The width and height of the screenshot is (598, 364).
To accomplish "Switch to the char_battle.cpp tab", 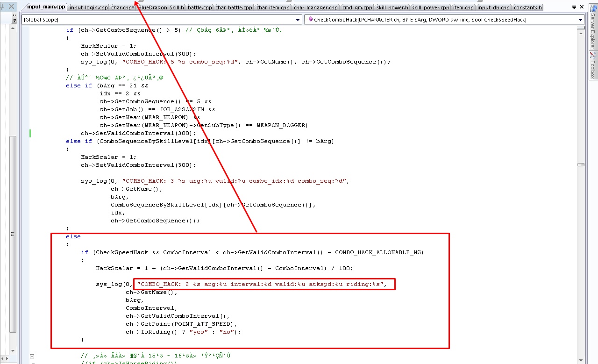I will tap(234, 7).
